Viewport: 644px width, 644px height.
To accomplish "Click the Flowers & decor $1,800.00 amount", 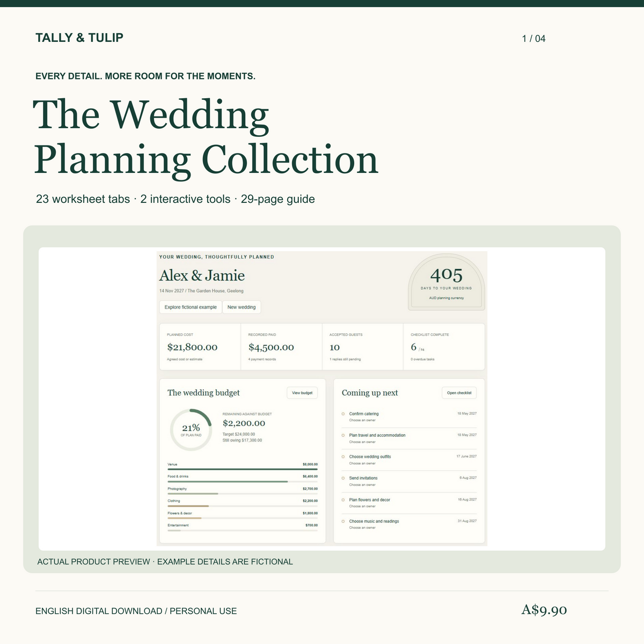I will tap(310, 513).
